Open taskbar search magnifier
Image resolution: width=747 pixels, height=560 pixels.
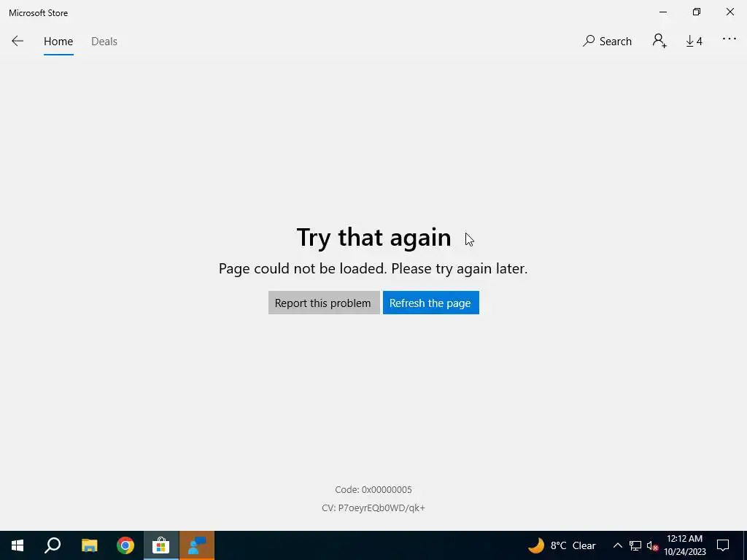click(x=53, y=545)
